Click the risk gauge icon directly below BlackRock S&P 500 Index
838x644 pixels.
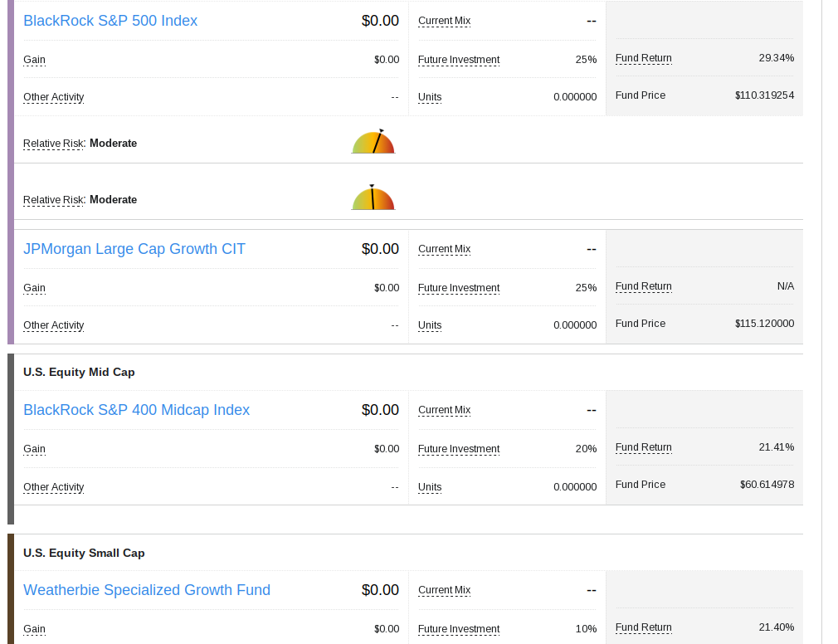[373, 143]
